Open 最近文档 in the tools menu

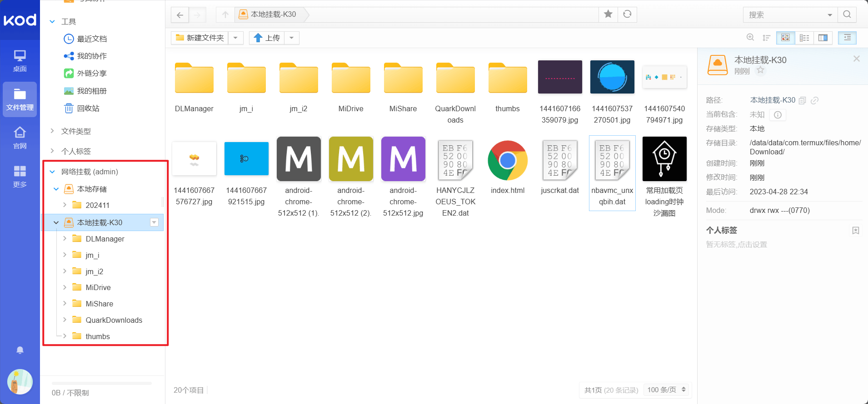point(91,39)
